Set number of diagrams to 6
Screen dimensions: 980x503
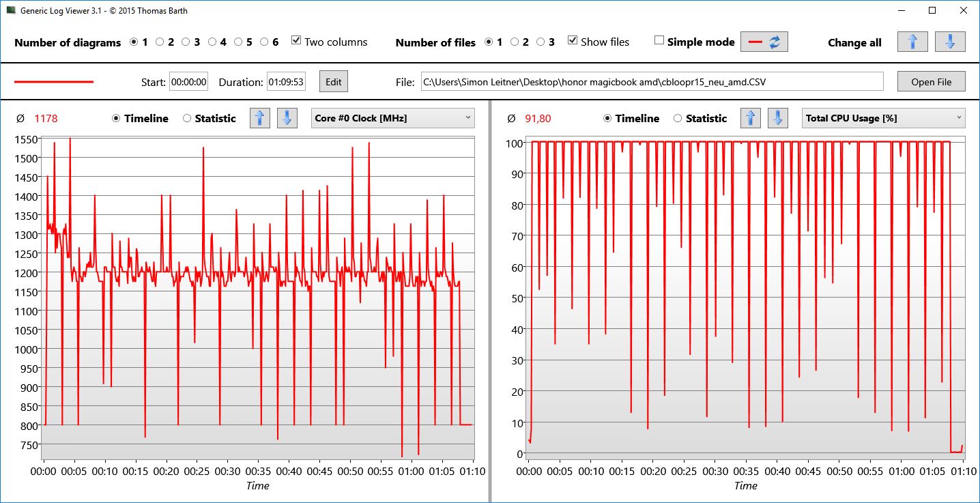click(x=264, y=42)
